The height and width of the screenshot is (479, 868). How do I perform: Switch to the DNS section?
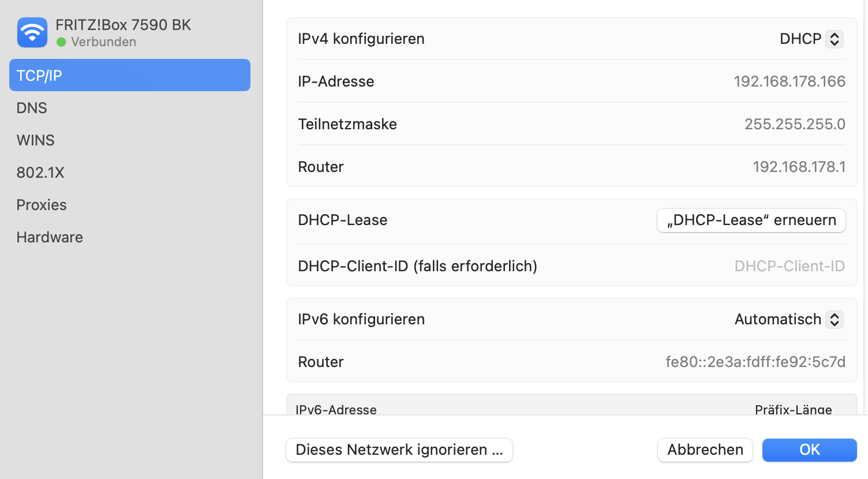(32, 108)
